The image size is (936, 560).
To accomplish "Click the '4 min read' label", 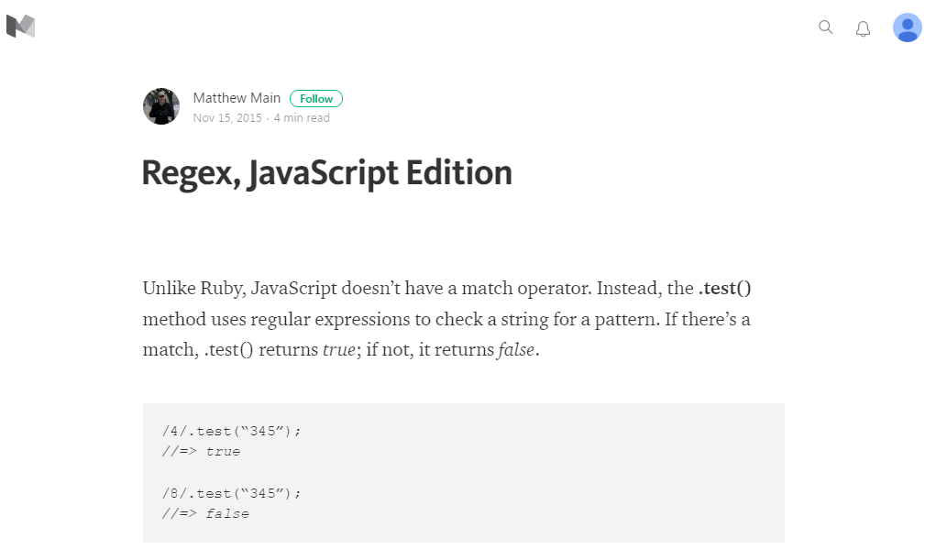I will [x=302, y=118].
